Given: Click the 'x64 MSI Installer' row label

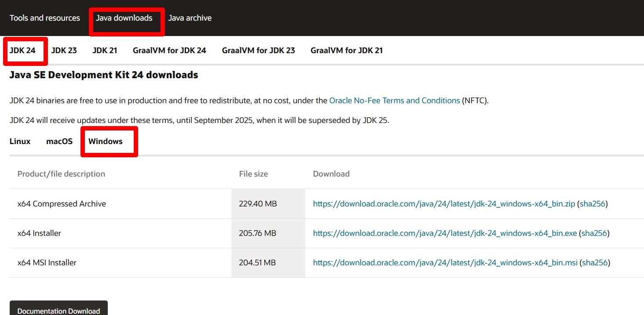Looking at the screenshot, I should [x=47, y=263].
